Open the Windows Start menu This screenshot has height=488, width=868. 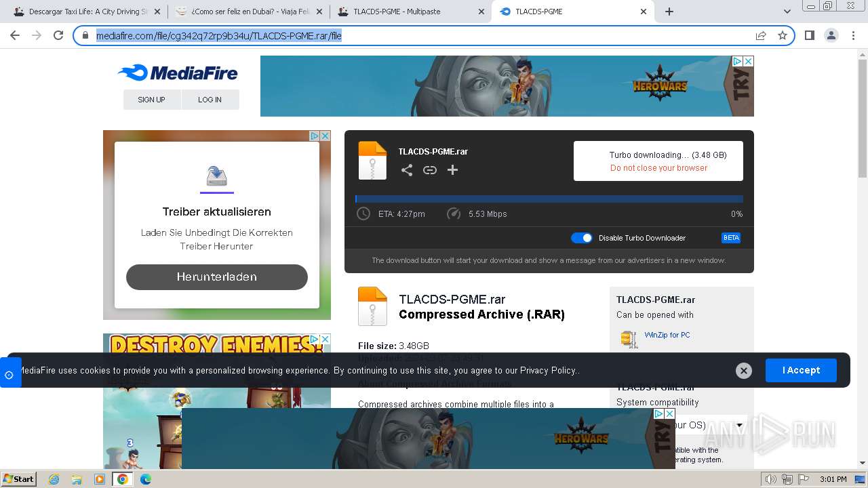pos(19,479)
